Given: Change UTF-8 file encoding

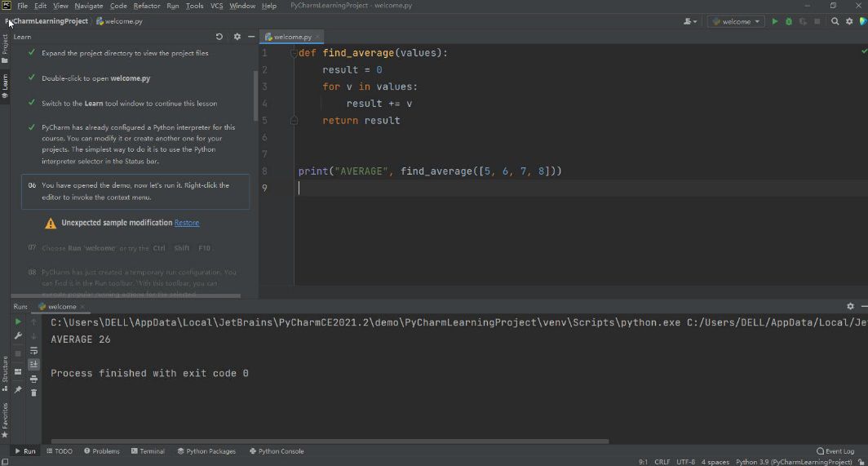Looking at the screenshot, I should tap(685, 462).
